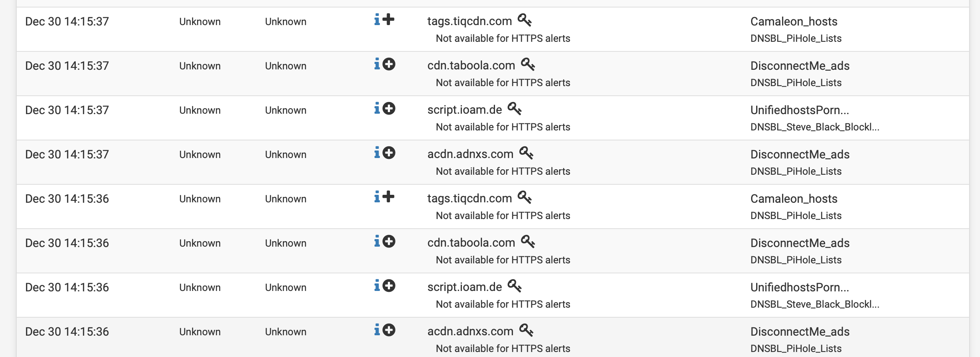Click key icon beside cdn.taboola.com at 14:15:36
Viewport: 980px width, 357px height.
(528, 242)
